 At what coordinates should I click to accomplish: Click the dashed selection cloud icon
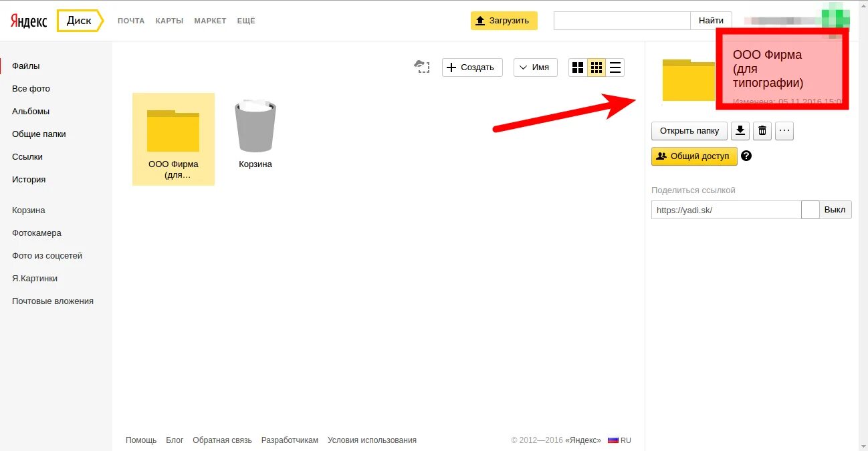(422, 67)
